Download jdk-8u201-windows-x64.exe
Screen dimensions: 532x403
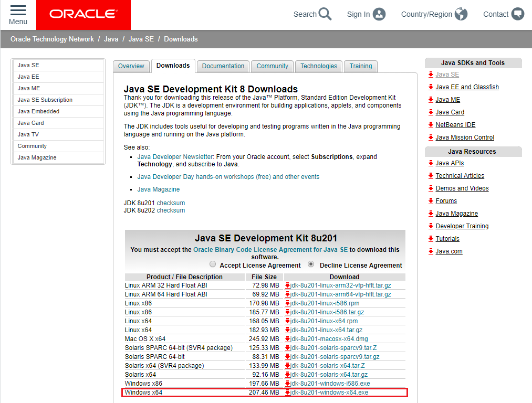329,393
